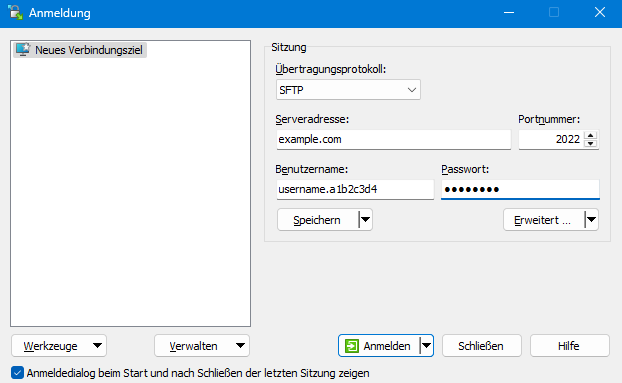Click the Benutzername input field
The image size is (622, 383).
(x=355, y=190)
